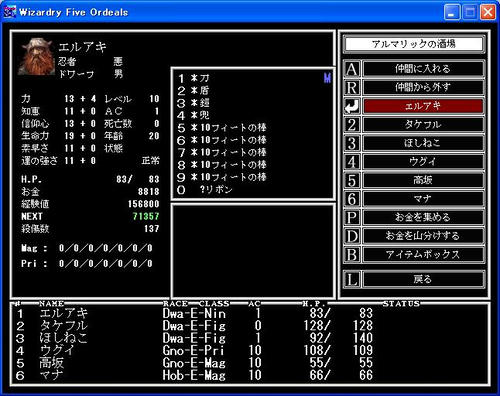Viewport: 500px width, 396px height.
Task: Click the R hotkey icon
Action: click(352, 88)
